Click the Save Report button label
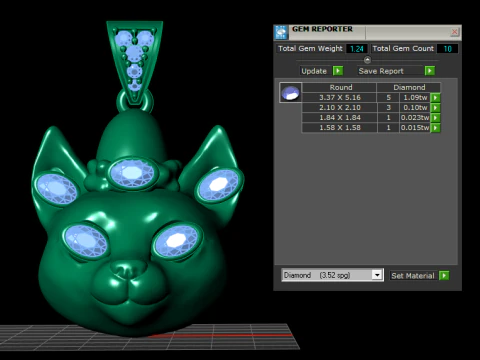The image size is (480, 360). tap(381, 71)
